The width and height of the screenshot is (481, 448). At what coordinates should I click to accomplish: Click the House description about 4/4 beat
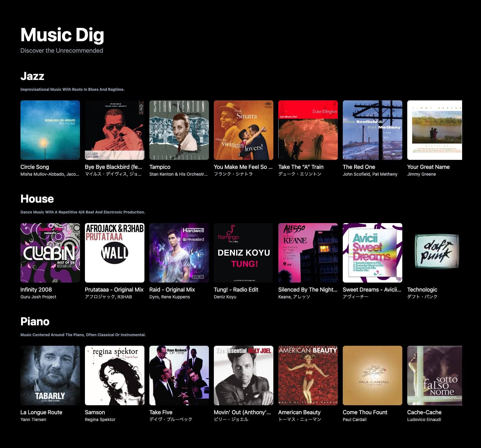83,212
